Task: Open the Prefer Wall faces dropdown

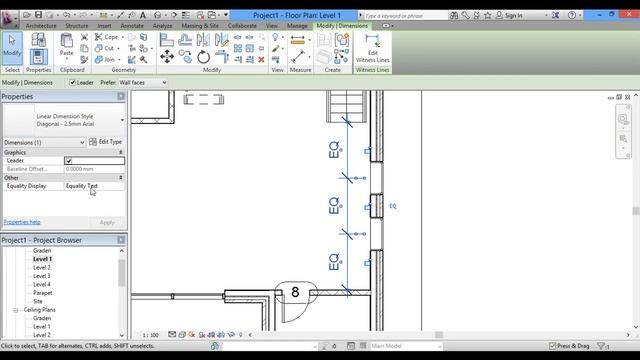Action: tap(143, 82)
